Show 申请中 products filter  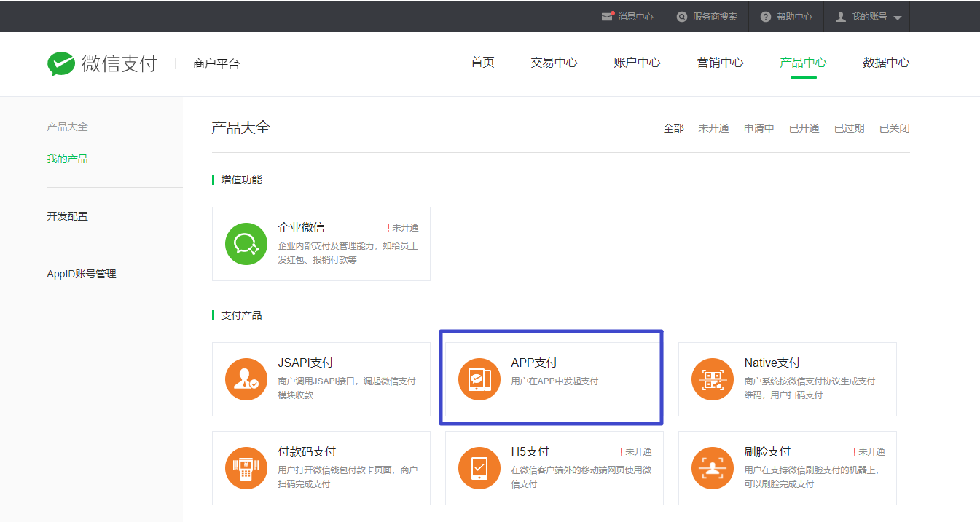[x=758, y=128]
